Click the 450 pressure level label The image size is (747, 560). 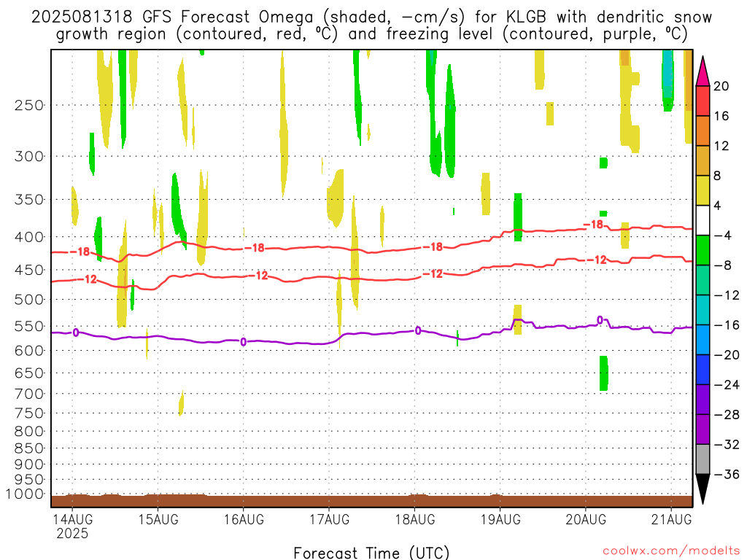pos(29,270)
